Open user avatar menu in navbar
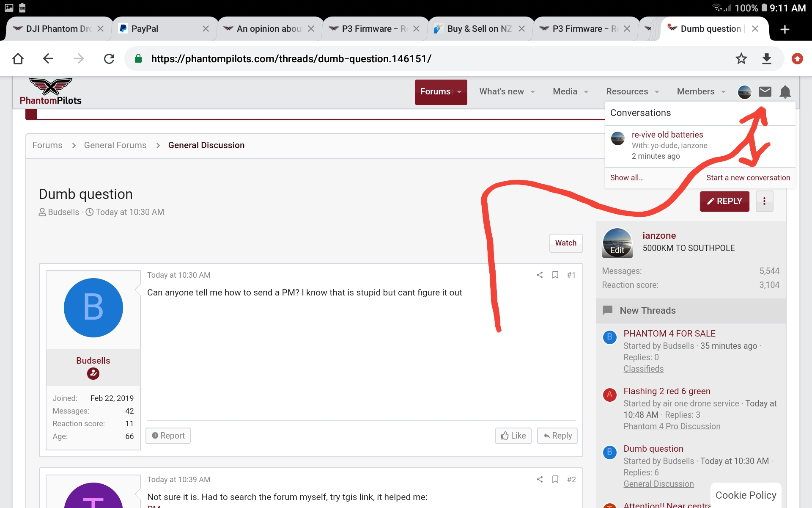812x508 pixels. coord(744,91)
